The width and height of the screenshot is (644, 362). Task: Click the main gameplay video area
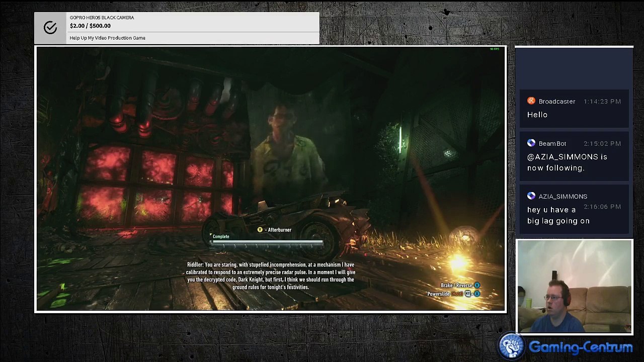point(271,179)
